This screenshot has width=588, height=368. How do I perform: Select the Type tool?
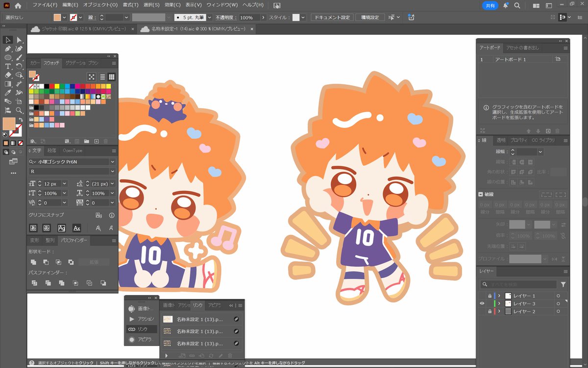pos(8,66)
